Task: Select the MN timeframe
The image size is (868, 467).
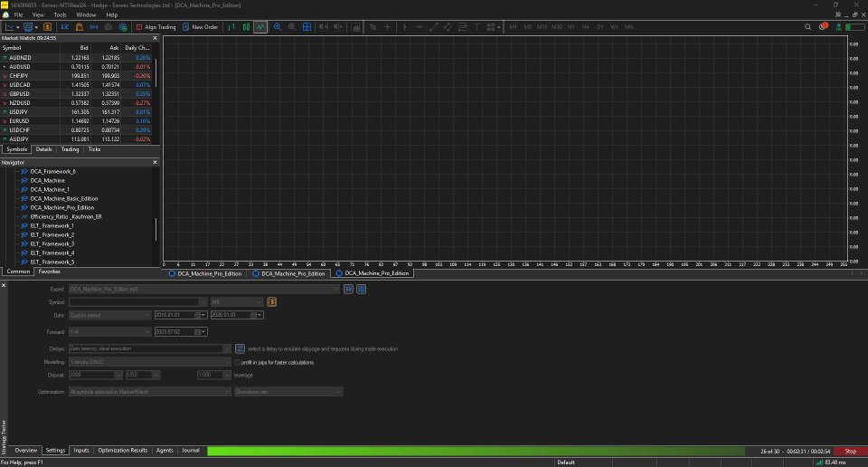Action: coord(629,26)
